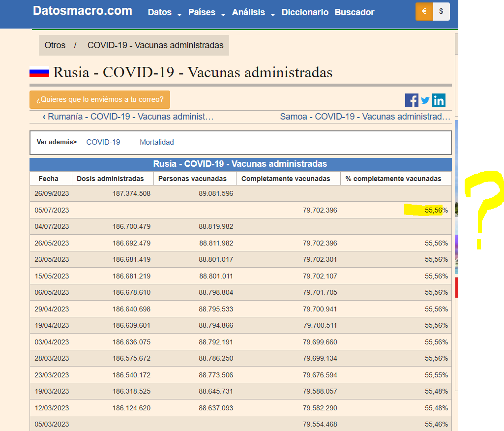Open COVID-19 link in Ver además
The image size is (504, 431).
click(103, 142)
